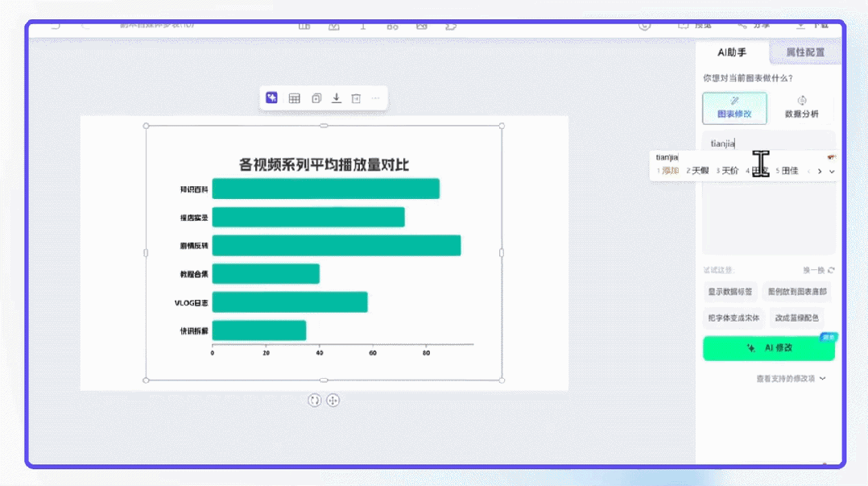This screenshot has height=486, width=868.
Task: Open more options ellipsis in floating toolbar
Action: click(x=375, y=98)
